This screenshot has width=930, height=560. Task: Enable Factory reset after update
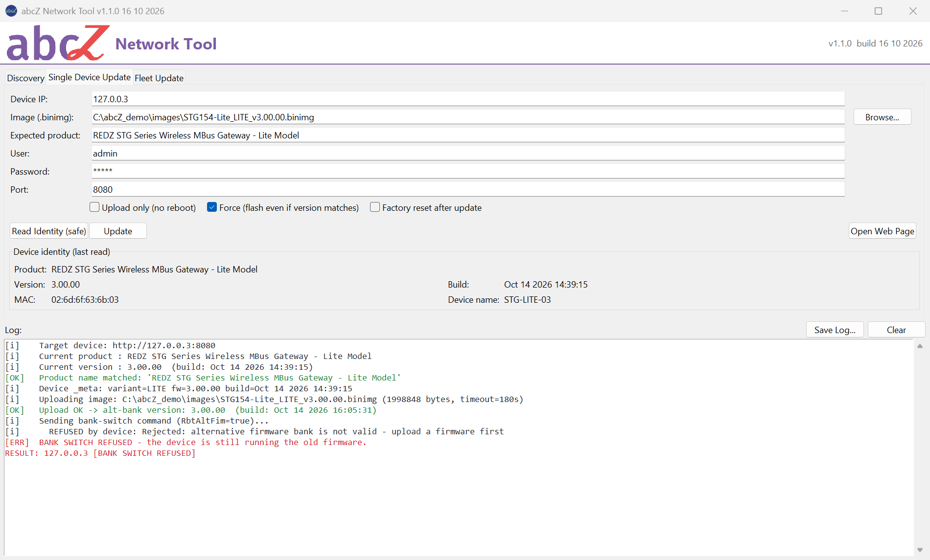[x=375, y=207]
